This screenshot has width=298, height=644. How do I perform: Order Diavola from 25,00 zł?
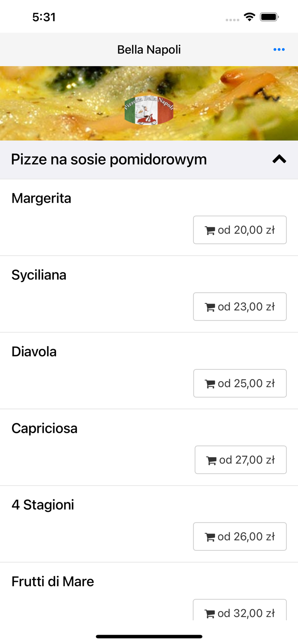pyautogui.click(x=240, y=383)
